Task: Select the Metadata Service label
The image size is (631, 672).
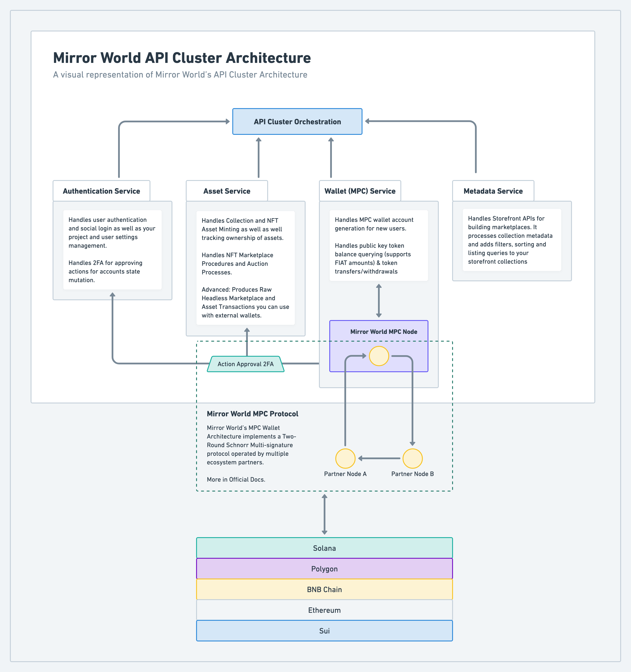Action: (x=493, y=191)
